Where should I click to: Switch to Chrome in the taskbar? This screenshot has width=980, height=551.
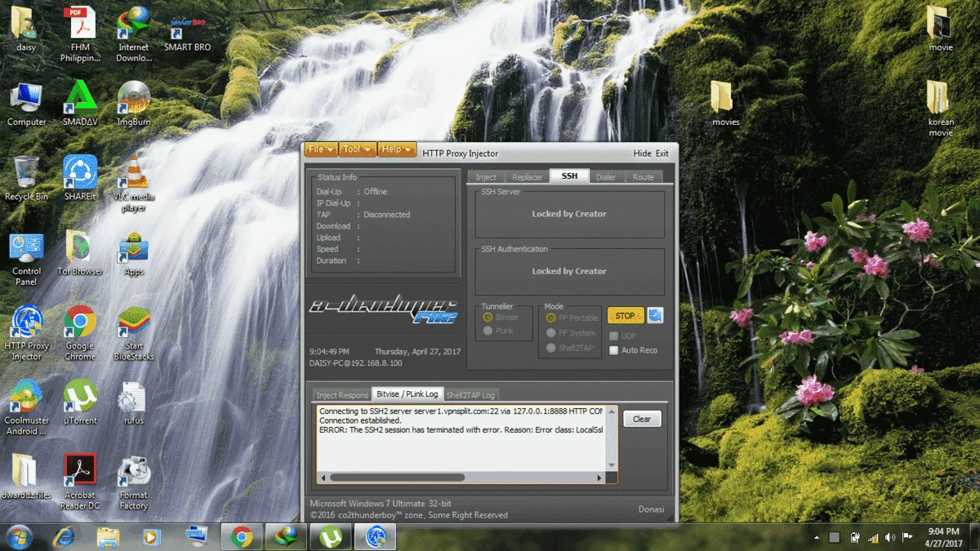pyautogui.click(x=242, y=536)
